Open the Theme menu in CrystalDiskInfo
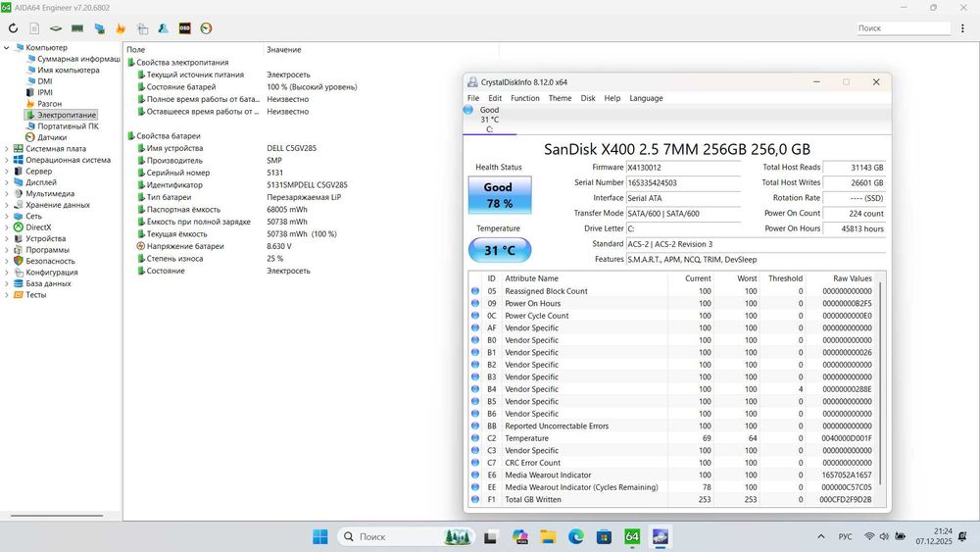 560,98
